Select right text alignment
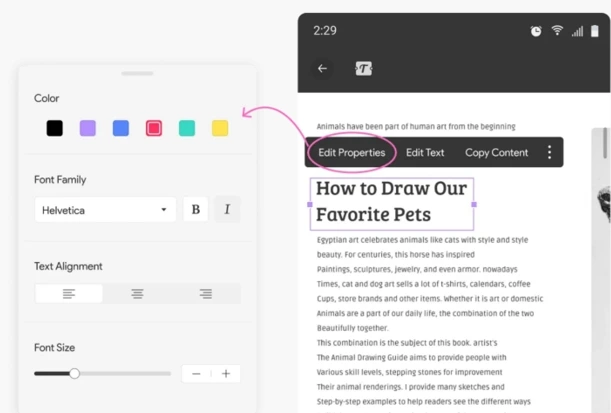The width and height of the screenshot is (611, 413). 205,294
